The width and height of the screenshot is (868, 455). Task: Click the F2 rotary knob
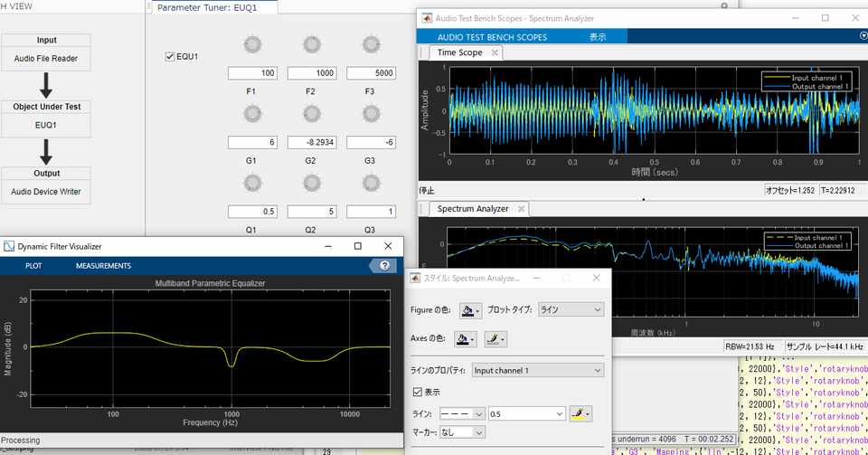[x=312, y=44]
